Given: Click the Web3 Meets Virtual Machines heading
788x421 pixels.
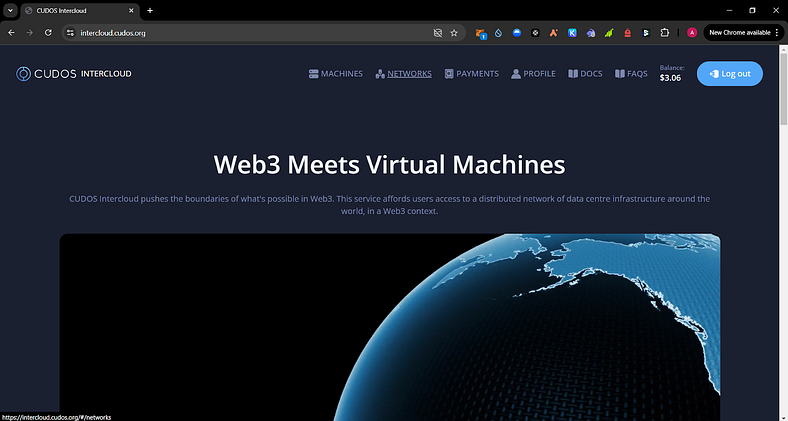Looking at the screenshot, I should coord(389,164).
